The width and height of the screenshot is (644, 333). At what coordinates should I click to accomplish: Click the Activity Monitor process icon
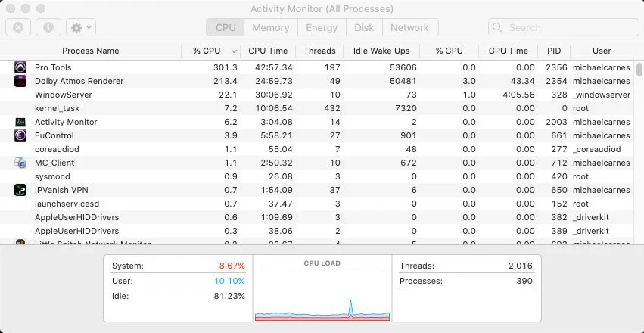pyautogui.click(x=20, y=122)
